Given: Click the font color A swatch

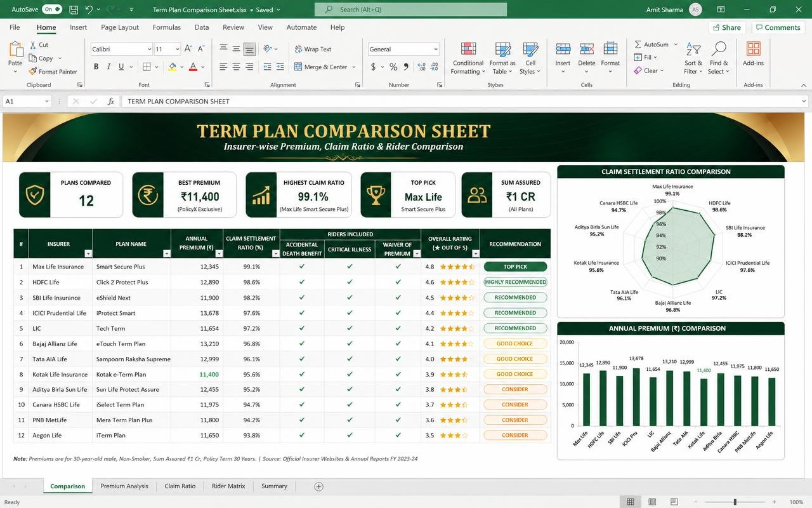Looking at the screenshot, I should [x=193, y=67].
